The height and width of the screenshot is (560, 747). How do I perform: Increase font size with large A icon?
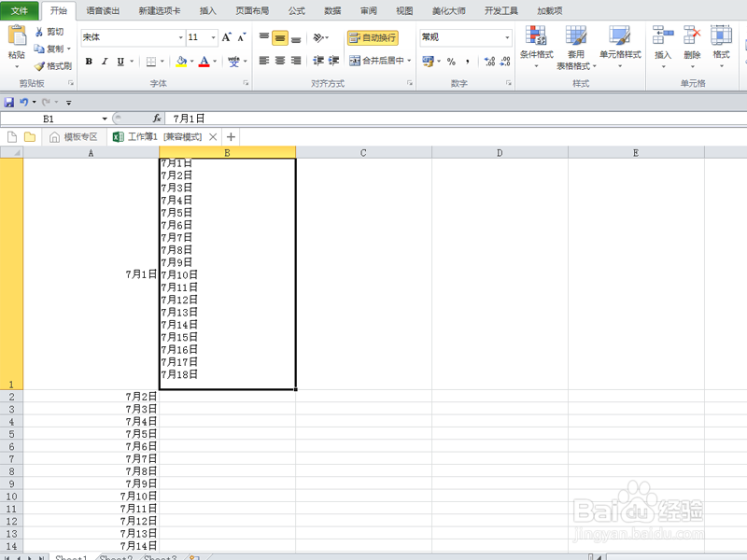coord(227,37)
